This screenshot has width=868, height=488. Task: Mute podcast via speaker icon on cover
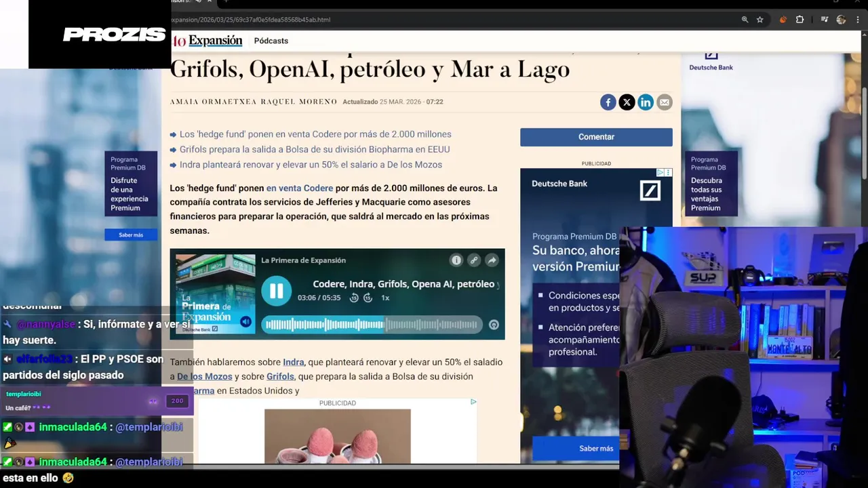point(245,322)
